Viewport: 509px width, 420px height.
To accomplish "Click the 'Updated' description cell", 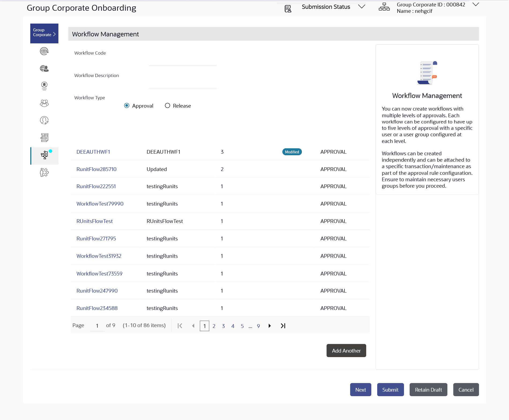I will (x=157, y=169).
